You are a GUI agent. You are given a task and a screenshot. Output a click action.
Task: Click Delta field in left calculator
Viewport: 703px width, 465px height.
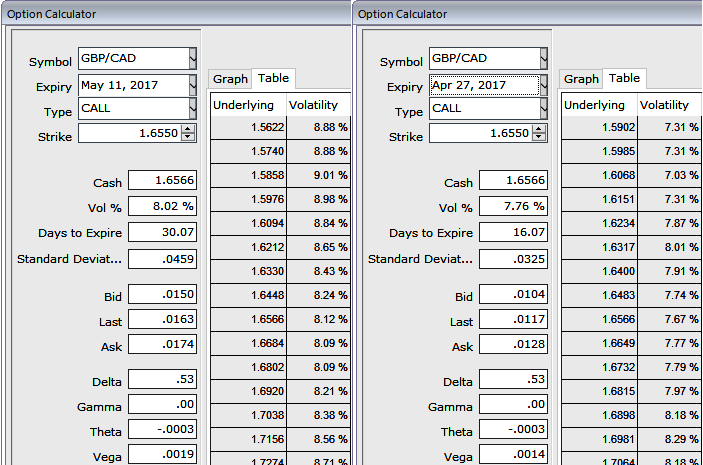[x=162, y=379]
